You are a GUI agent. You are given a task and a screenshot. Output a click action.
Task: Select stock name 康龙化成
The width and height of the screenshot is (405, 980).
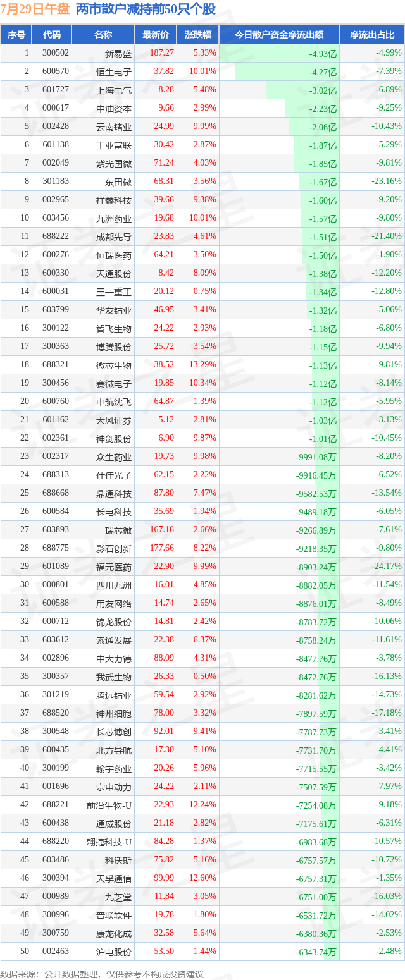click(114, 933)
